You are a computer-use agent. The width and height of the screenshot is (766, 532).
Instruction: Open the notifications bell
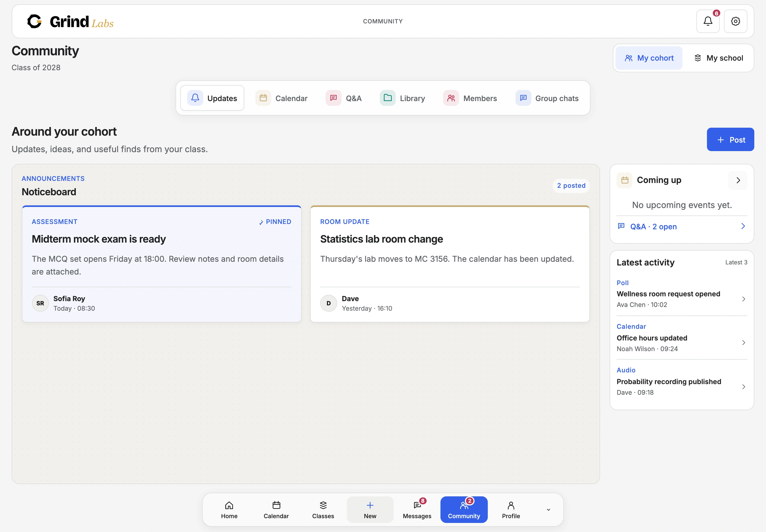pyautogui.click(x=708, y=21)
